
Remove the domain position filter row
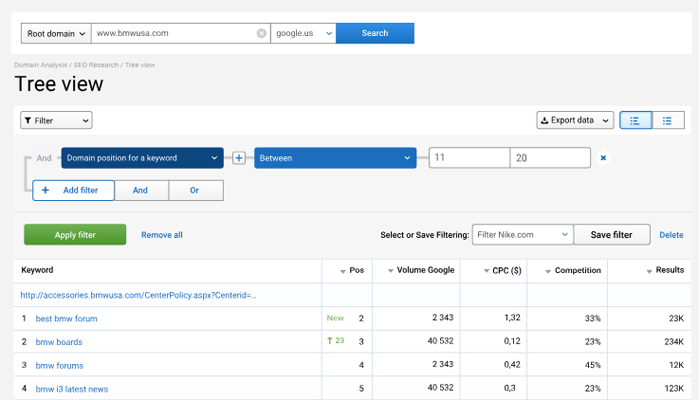pos(603,158)
